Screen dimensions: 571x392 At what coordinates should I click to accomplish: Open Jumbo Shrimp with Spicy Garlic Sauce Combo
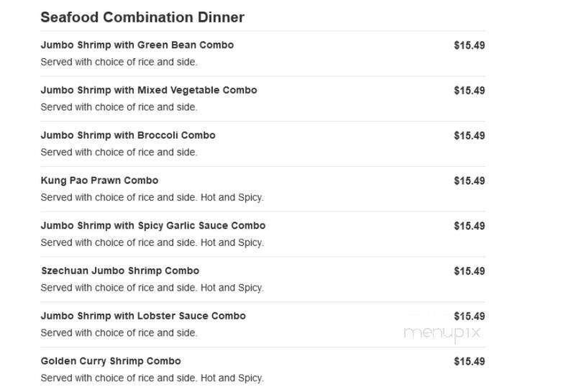coord(153,226)
